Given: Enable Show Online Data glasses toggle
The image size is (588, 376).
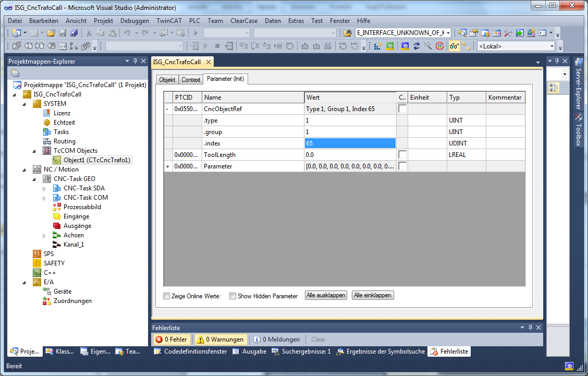Looking at the screenshot, I should [454, 45].
